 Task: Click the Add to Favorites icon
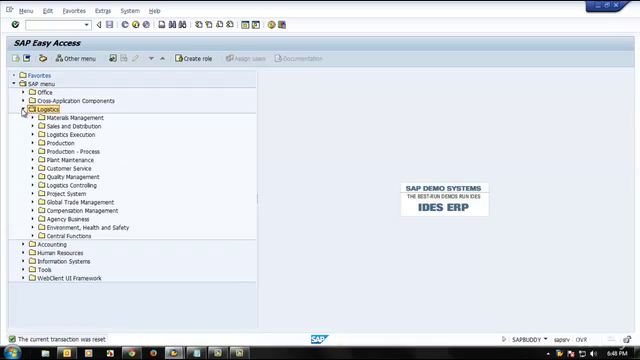pos(113,58)
